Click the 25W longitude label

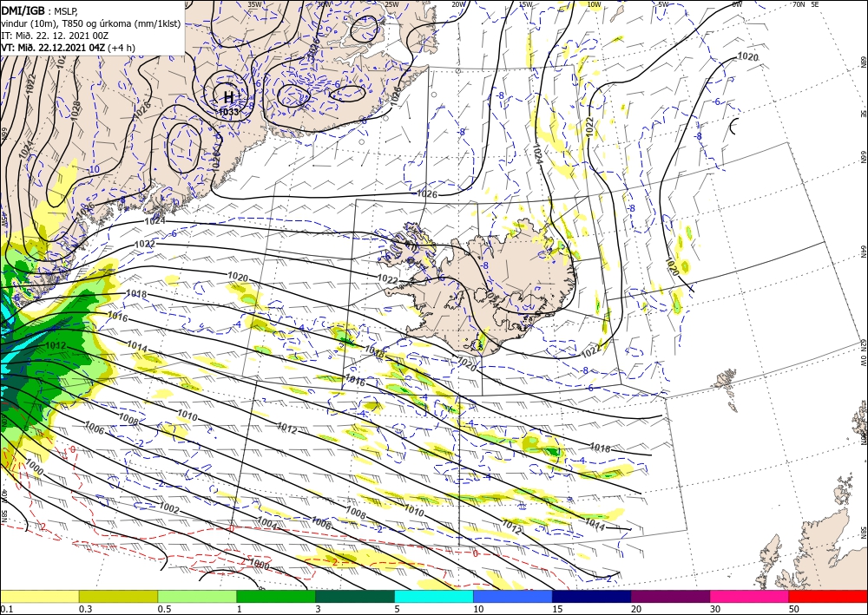click(x=391, y=4)
